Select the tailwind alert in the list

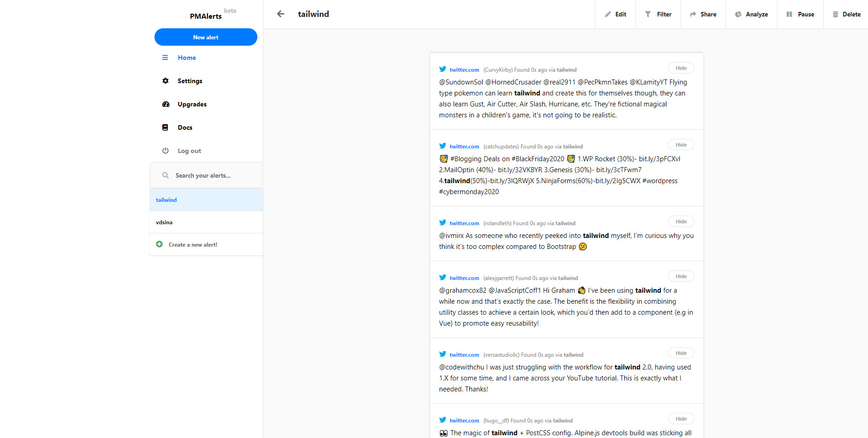(206, 200)
